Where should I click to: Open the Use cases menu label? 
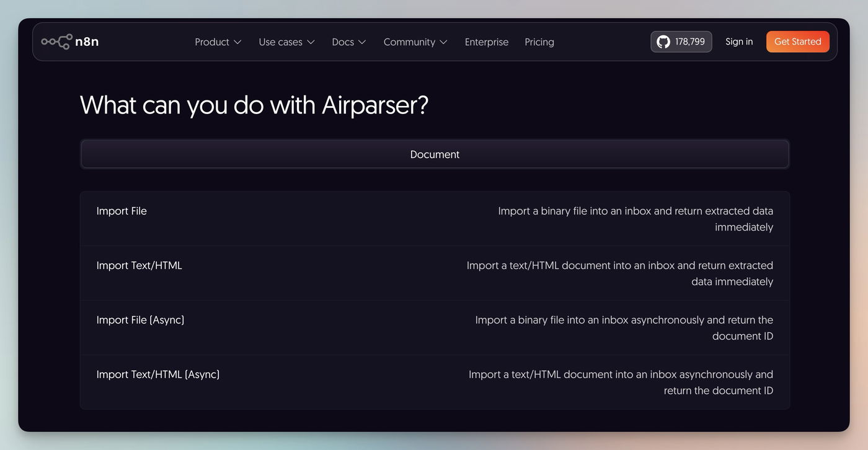(280, 42)
